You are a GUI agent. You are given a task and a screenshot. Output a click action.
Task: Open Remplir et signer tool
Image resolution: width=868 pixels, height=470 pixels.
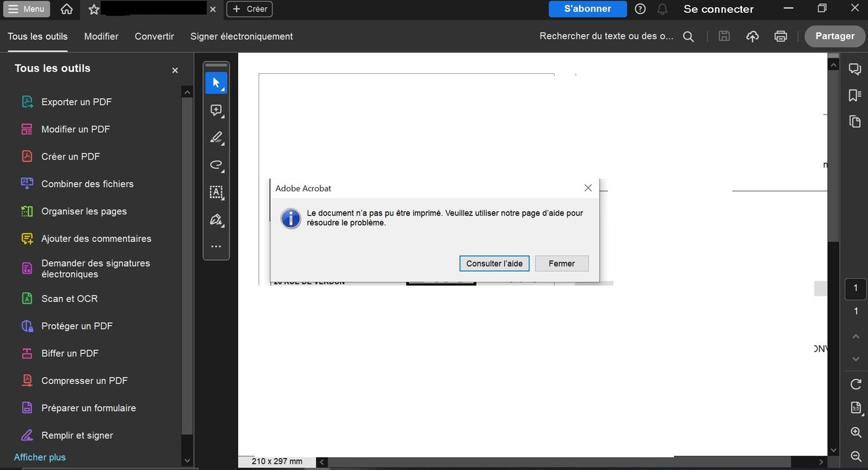(x=77, y=435)
